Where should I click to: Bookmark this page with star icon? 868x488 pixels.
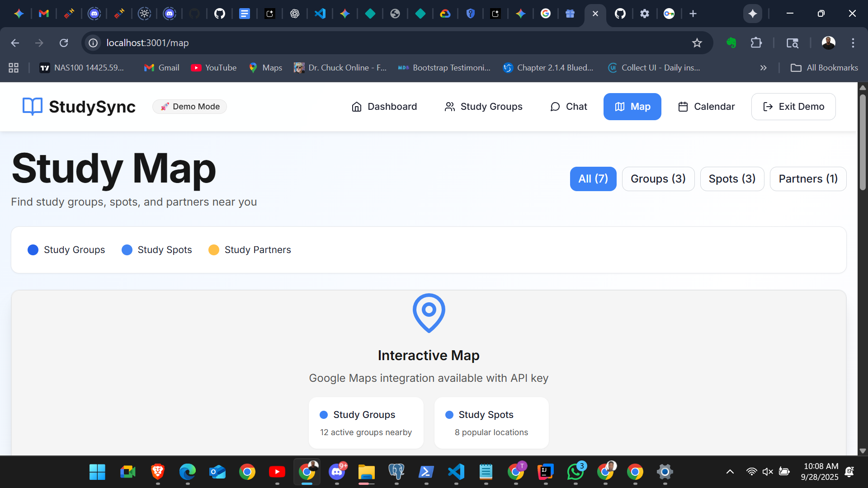coord(697,43)
